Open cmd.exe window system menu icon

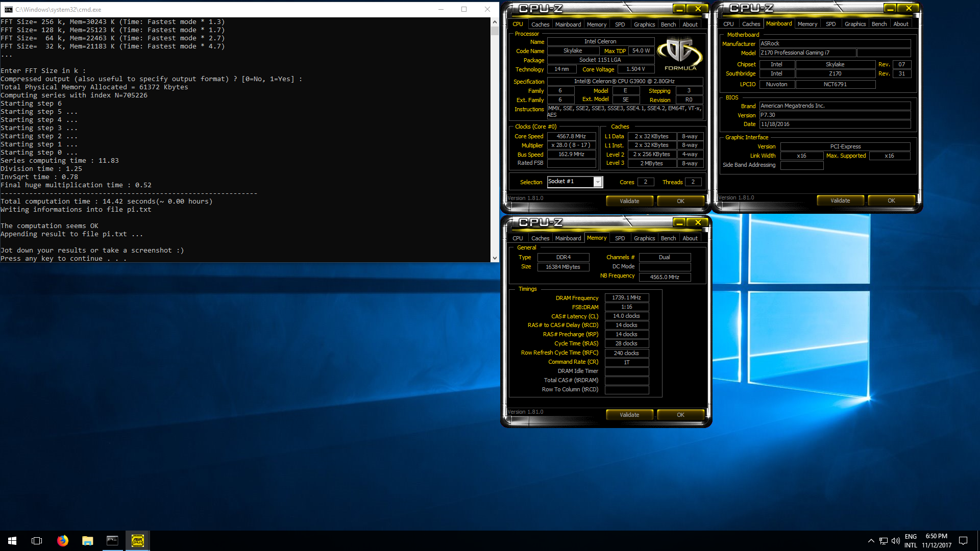pyautogui.click(x=8, y=9)
